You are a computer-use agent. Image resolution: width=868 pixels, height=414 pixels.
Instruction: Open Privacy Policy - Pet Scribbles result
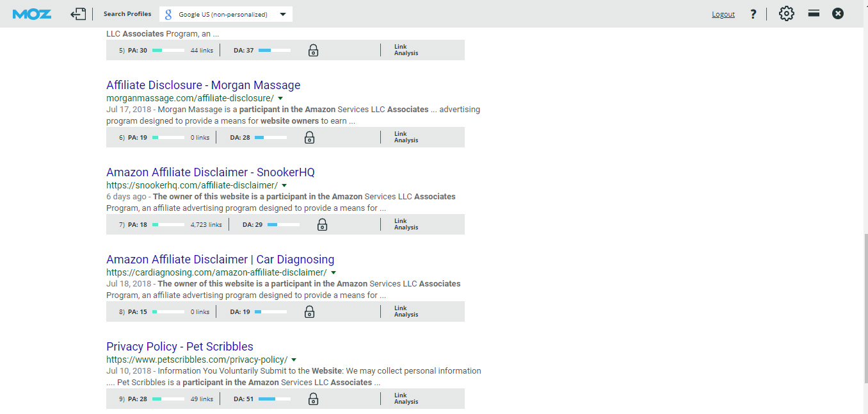coord(180,347)
